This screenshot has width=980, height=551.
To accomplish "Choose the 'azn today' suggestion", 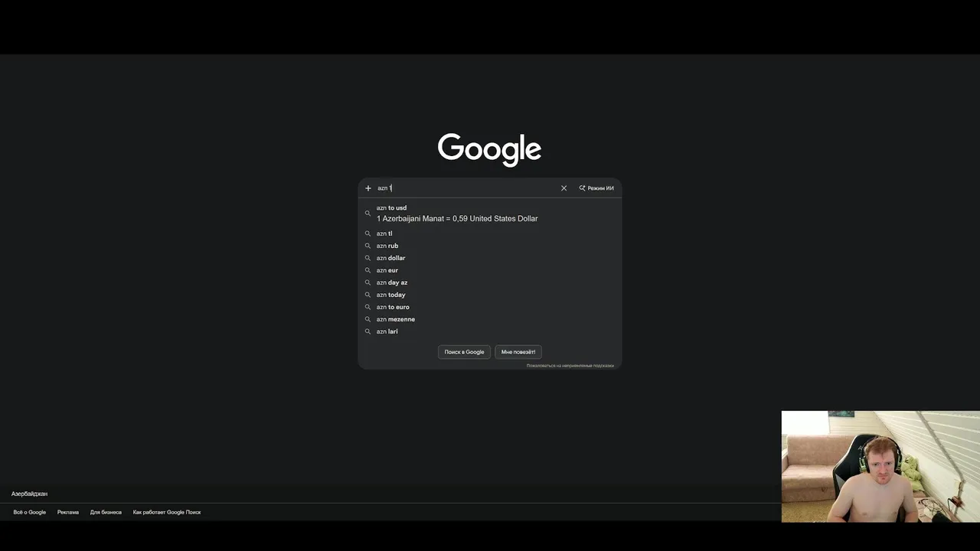I will click(x=490, y=295).
